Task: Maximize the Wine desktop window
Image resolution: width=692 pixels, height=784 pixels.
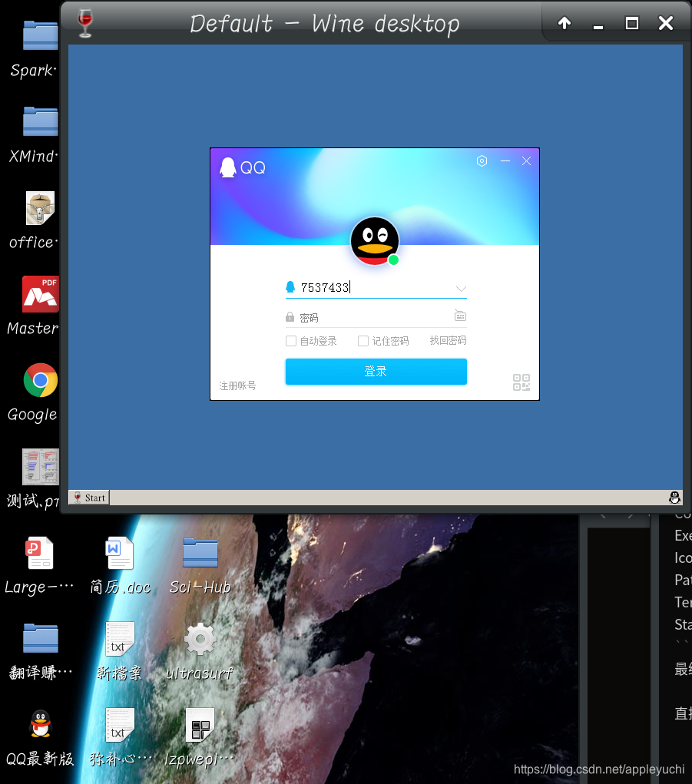Action: click(632, 23)
